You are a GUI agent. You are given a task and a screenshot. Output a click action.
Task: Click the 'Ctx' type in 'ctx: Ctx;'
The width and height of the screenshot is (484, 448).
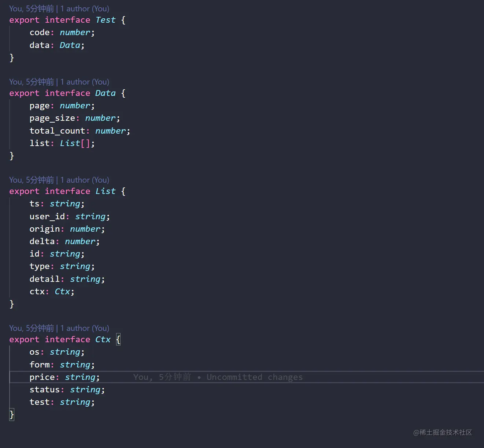click(x=62, y=292)
